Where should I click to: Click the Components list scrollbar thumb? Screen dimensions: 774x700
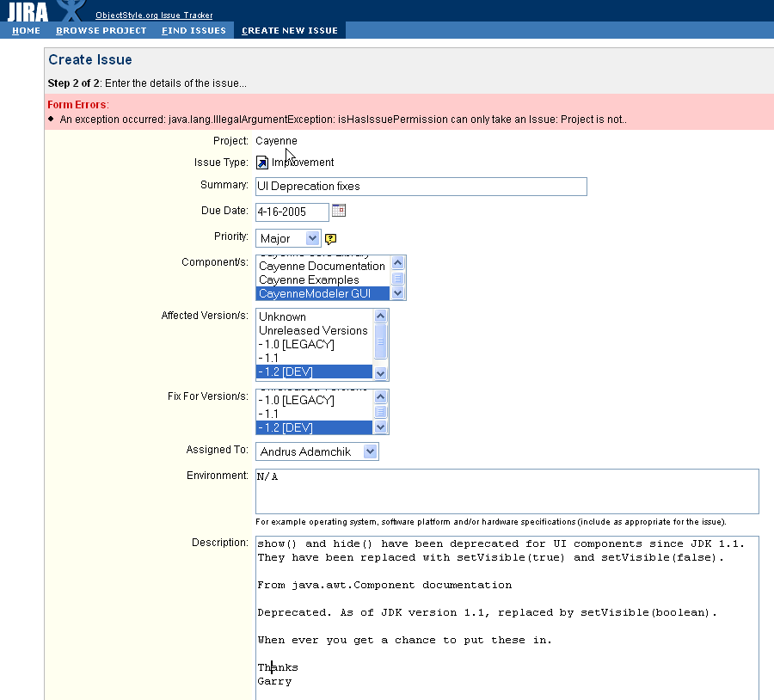pyautogui.click(x=398, y=279)
